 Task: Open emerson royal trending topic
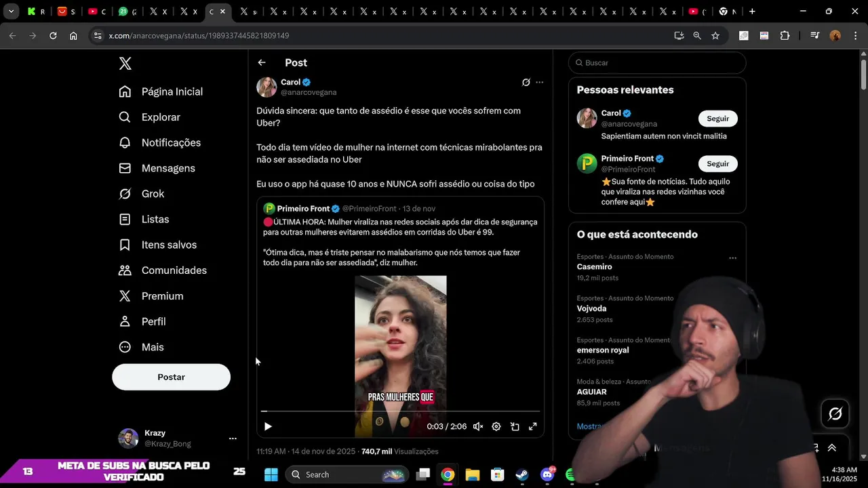603,350
